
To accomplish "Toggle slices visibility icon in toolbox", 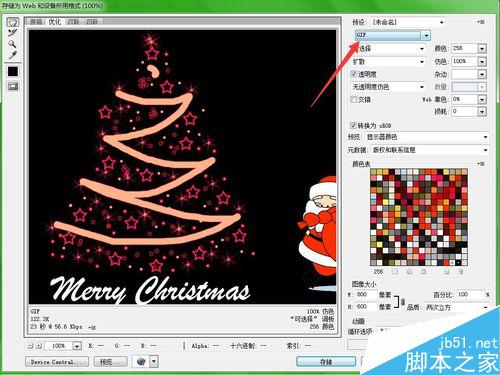I will (x=13, y=86).
